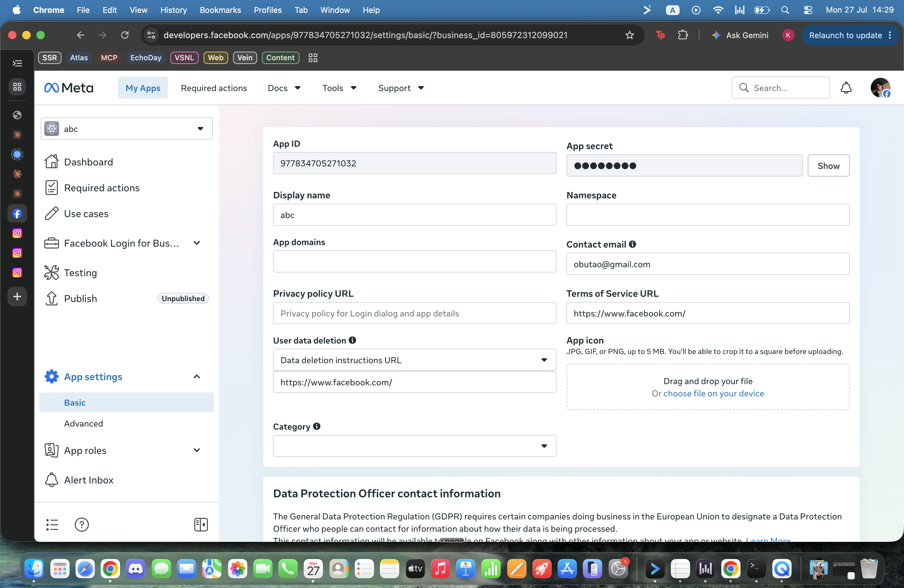Open the abc app selector dropdown
This screenshot has width=904, height=588.
pyautogui.click(x=126, y=129)
